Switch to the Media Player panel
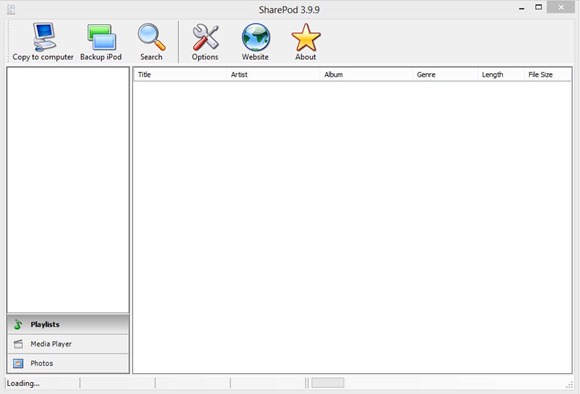 click(x=68, y=344)
